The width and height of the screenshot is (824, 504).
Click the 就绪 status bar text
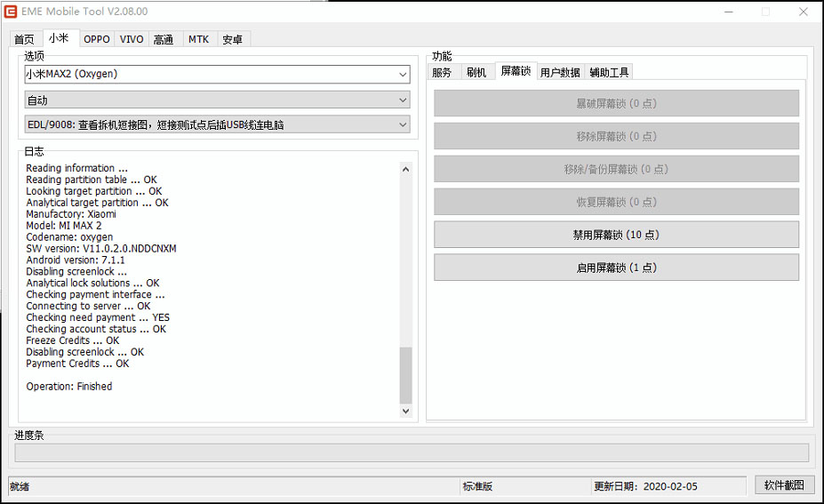pyautogui.click(x=20, y=486)
